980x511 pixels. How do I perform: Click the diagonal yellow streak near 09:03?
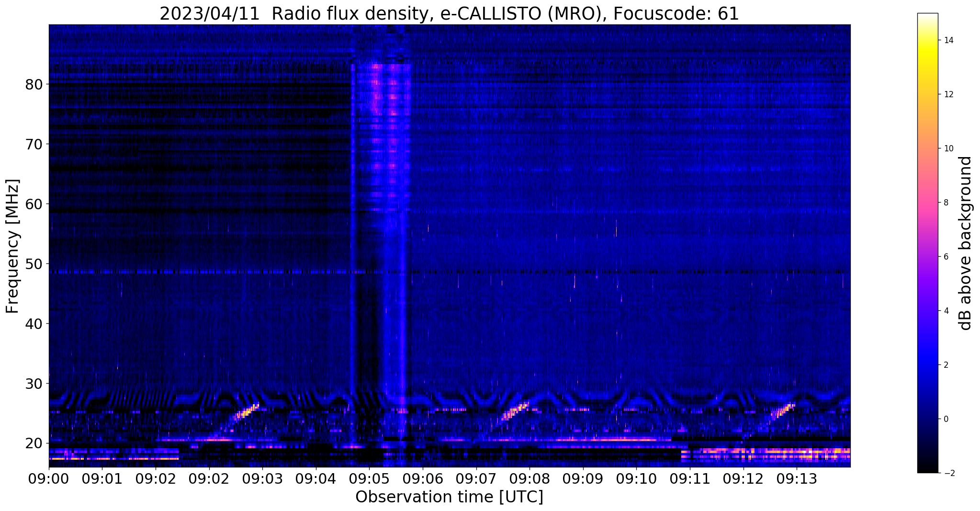(x=247, y=411)
